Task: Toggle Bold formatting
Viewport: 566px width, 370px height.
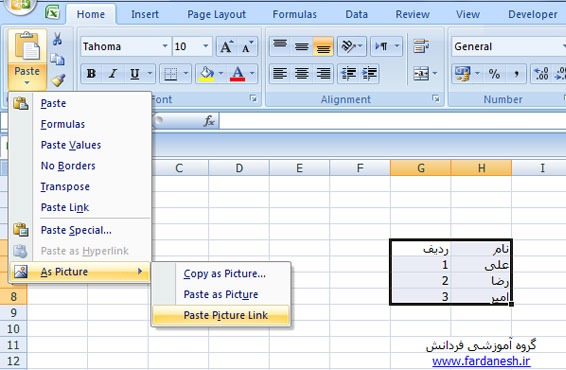Action: (91, 74)
